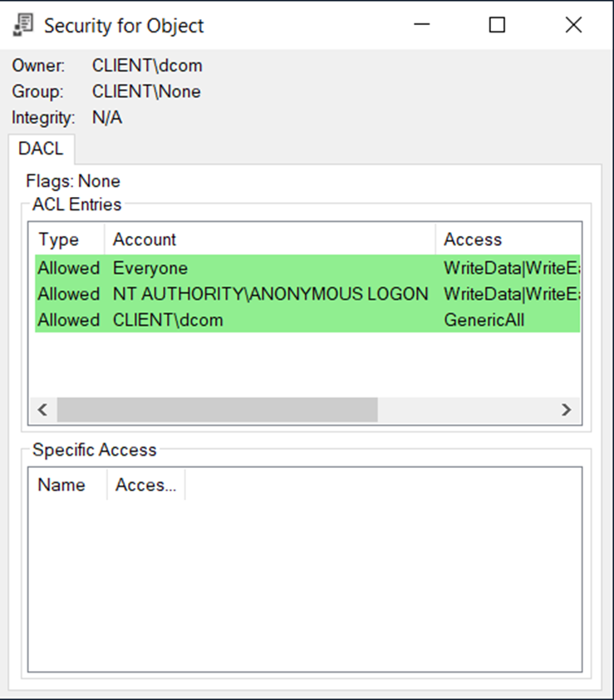
Task: Click the Security for Object title bar icon
Action: click(x=23, y=25)
